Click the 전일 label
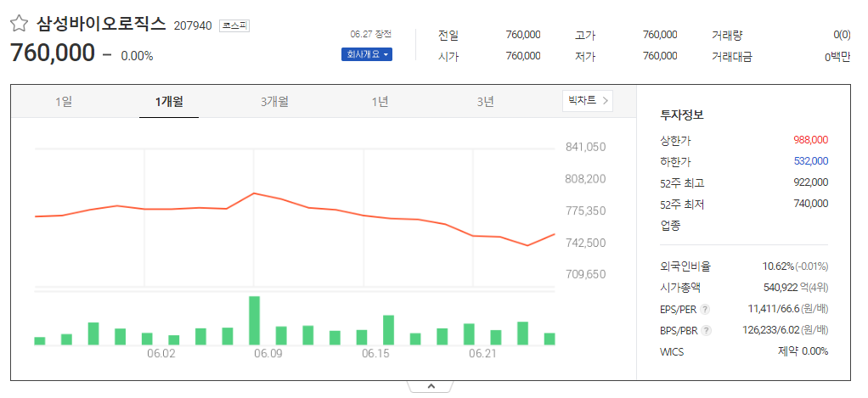 pyautogui.click(x=448, y=36)
